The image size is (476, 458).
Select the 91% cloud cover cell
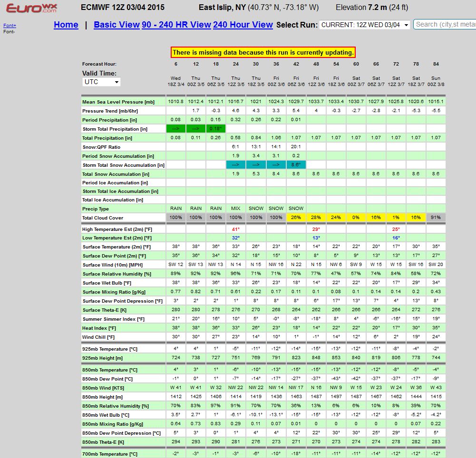[436, 218]
